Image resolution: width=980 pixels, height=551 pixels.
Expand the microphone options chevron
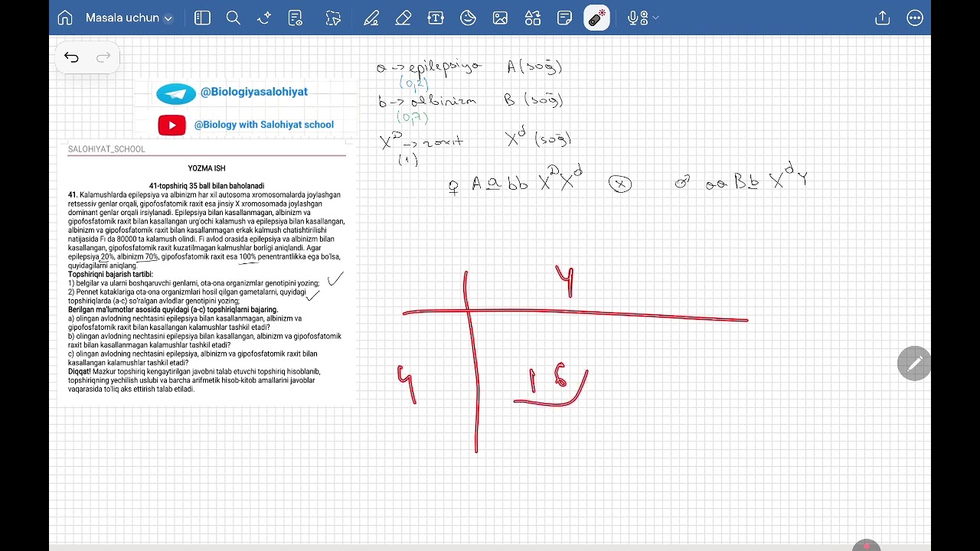[655, 18]
